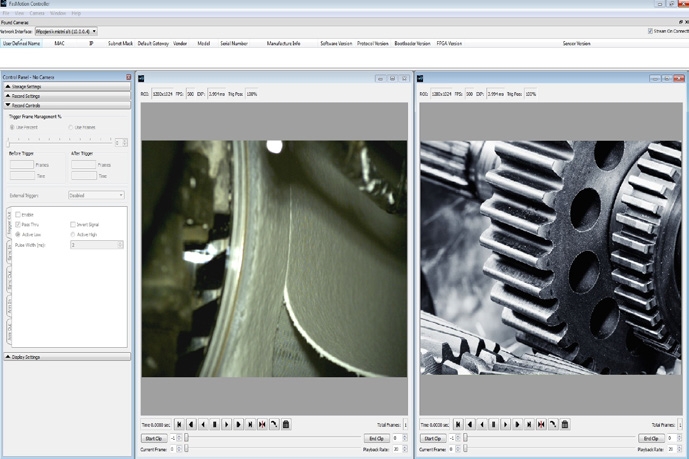Jump to first frame in left viewer
The image size is (689, 459).
[x=179, y=424]
